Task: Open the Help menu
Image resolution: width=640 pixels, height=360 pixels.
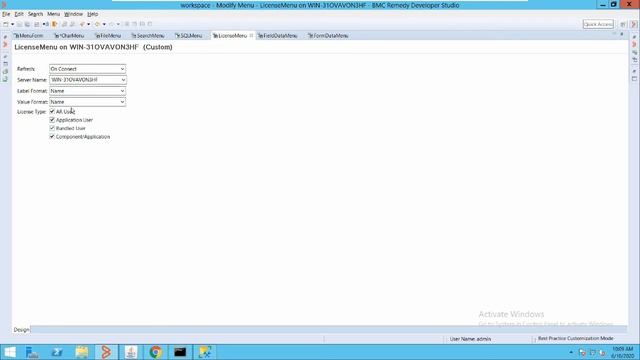Action: point(93,14)
